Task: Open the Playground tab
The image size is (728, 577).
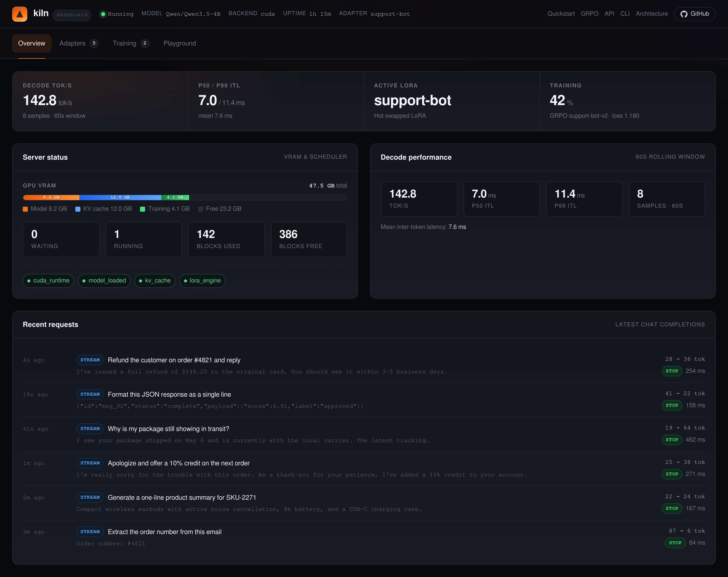Action: [180, 43]
